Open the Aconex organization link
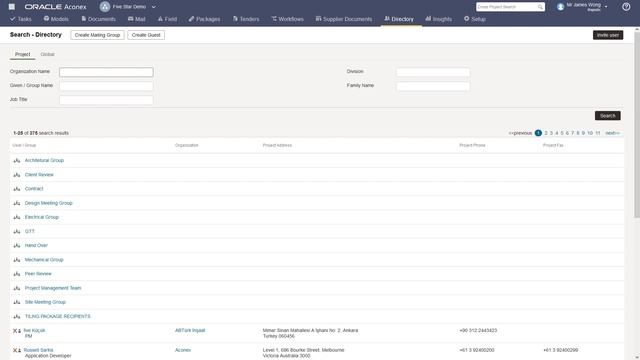The image size is (640, 360). (x=183, y=350)
